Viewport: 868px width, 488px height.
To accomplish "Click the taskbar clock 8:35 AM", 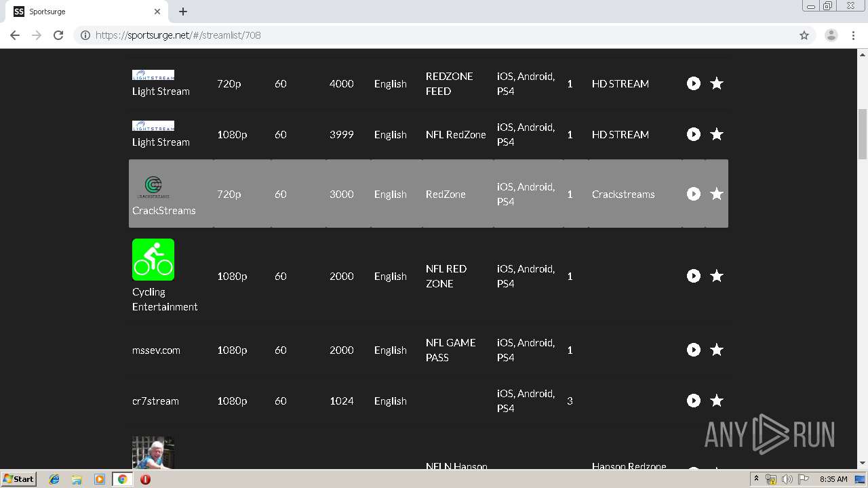I will point(833,479).
